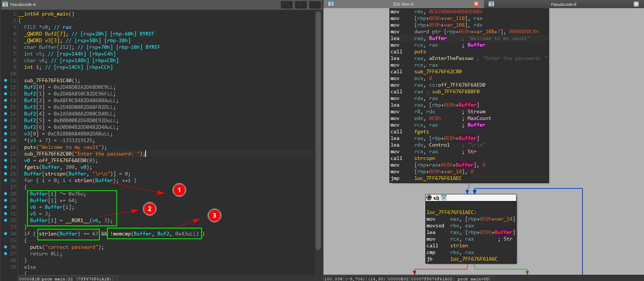Switch to the IDA View-A tab
The width and height of the screenshot is (644, 281).
click(x=403, y=4)
